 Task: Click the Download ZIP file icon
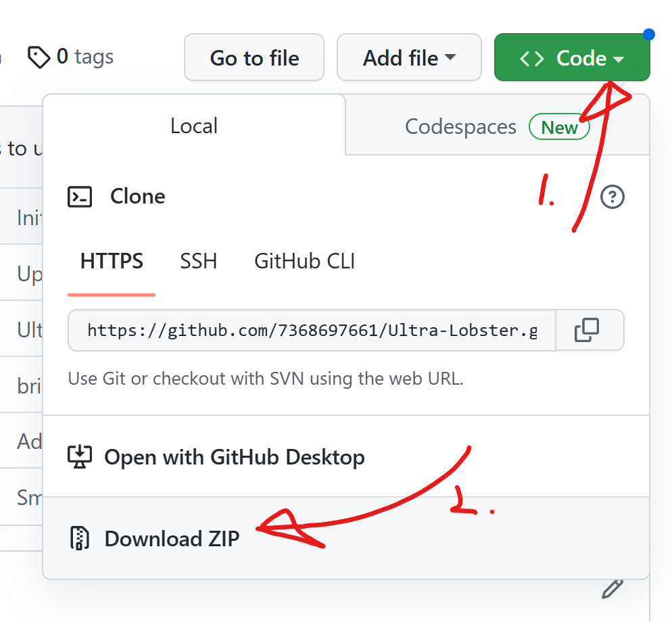tap(80, 538)
